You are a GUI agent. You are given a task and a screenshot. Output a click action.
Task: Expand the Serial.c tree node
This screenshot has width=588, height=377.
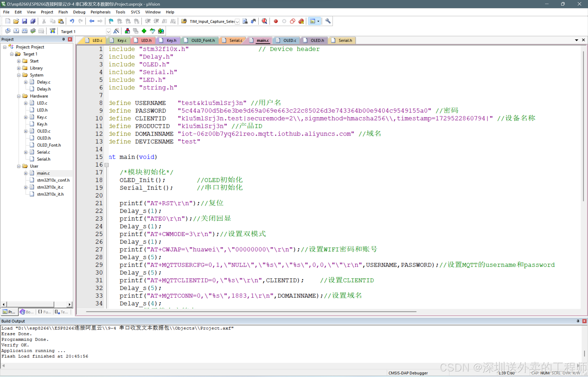pyautogui.click(x=26, y=152)
